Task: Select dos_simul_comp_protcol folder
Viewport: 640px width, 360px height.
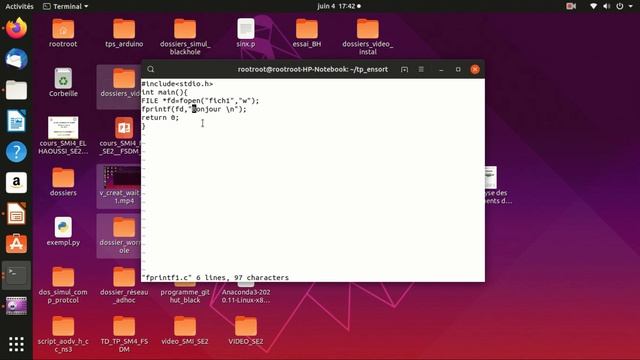Action: click(63, 285)
